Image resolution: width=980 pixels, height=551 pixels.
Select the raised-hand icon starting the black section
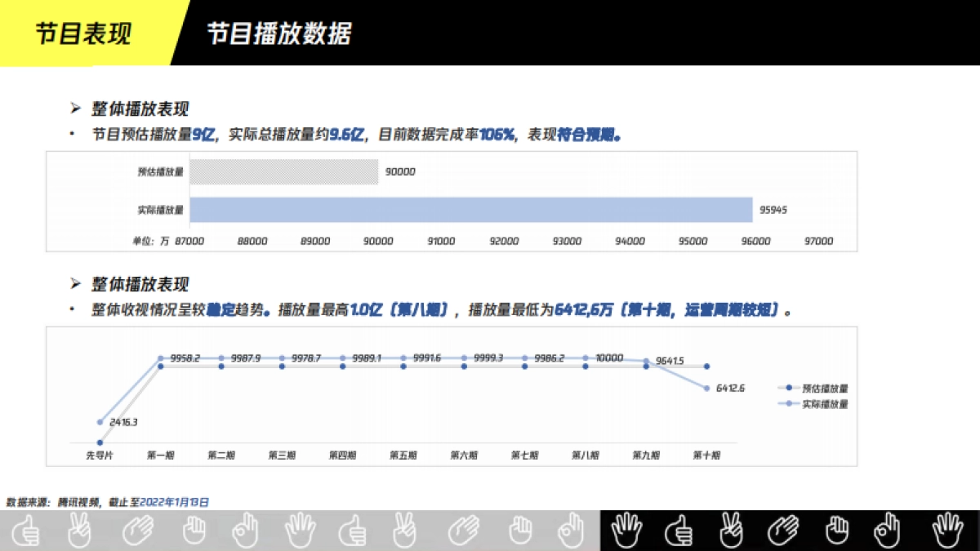[x=627, y=531]
